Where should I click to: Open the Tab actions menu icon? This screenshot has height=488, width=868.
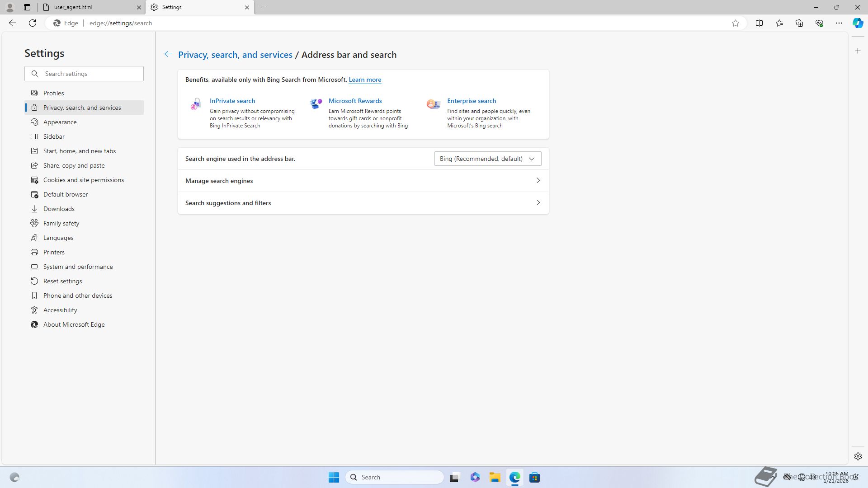pos(27,7)
